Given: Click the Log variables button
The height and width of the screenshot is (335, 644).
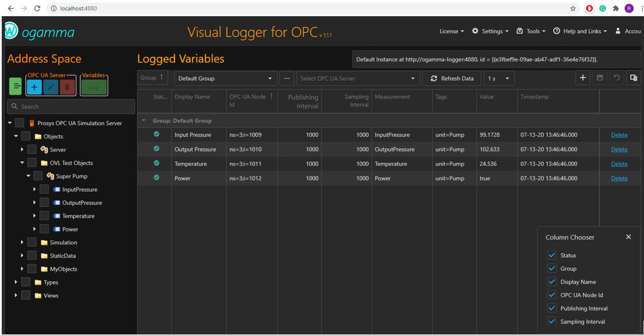Looking at the screenshot, I should click(x=94, y=87).
